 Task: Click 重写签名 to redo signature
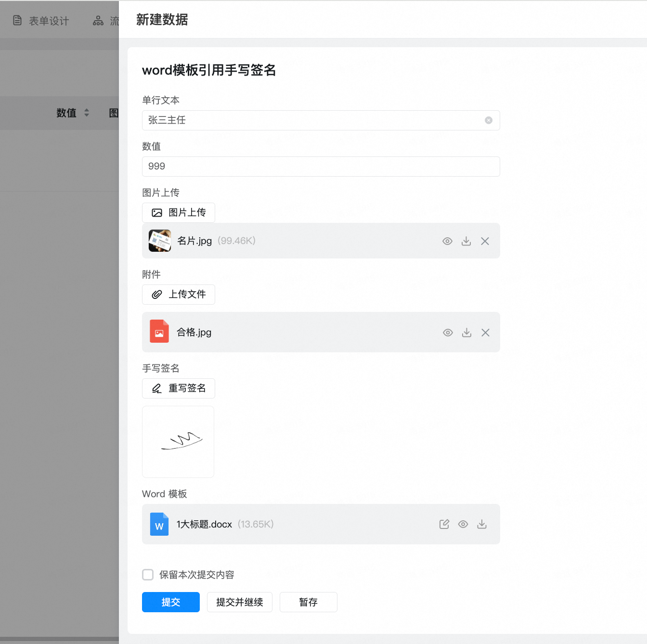click(178, 388)
